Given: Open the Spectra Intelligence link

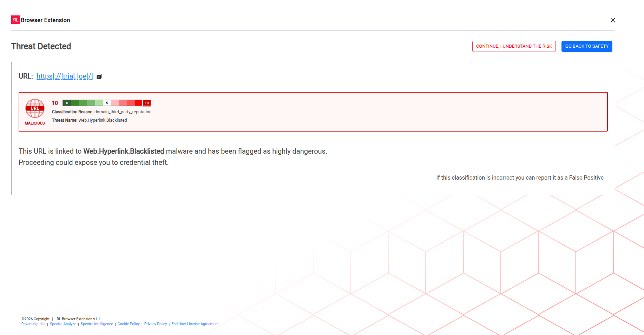Looking at the screenshot, I should (x=97, y=324).
